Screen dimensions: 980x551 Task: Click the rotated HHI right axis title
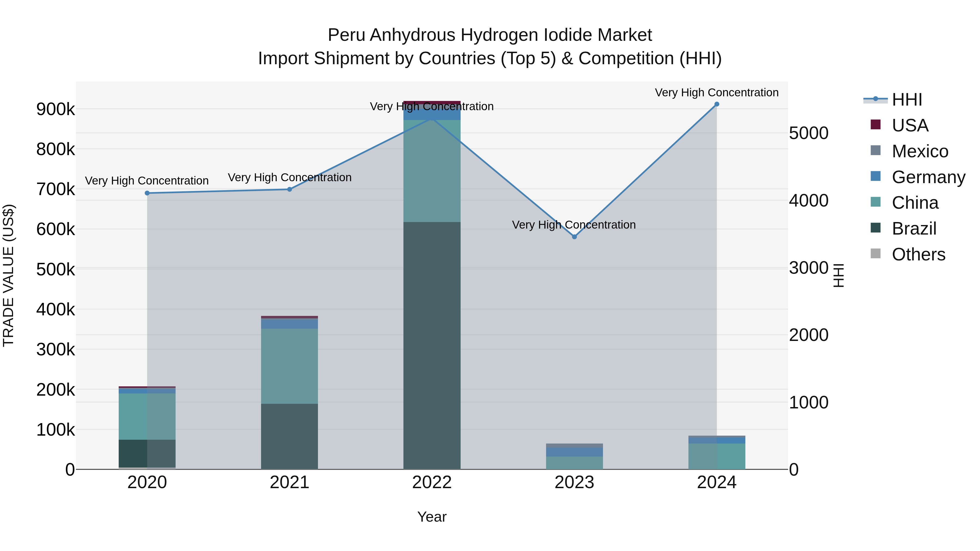pos(838,275)
